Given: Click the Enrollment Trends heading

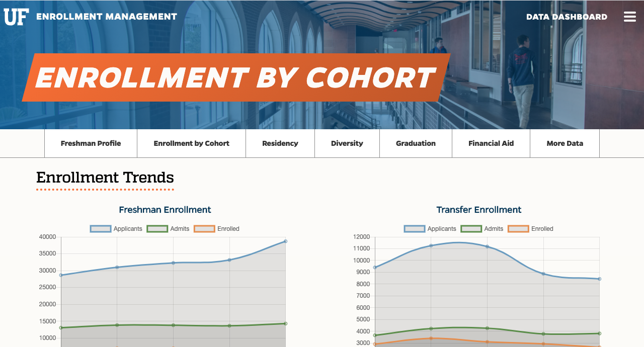Looking at the screenshot, I should point(105,178).
